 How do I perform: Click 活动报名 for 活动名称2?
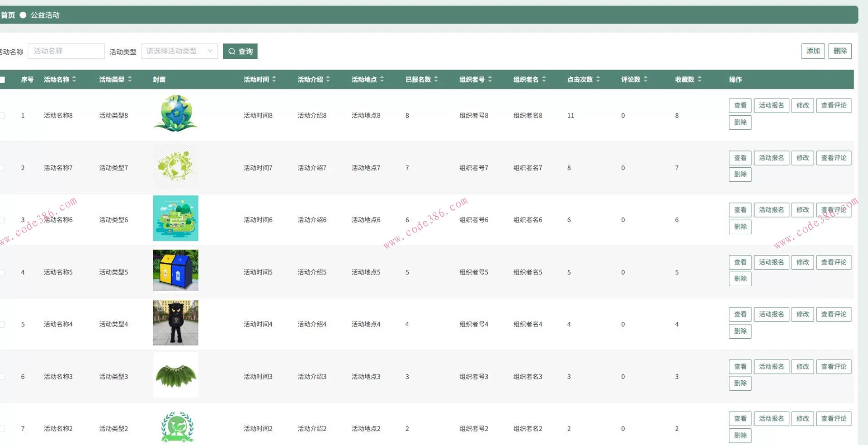[771, 419]
